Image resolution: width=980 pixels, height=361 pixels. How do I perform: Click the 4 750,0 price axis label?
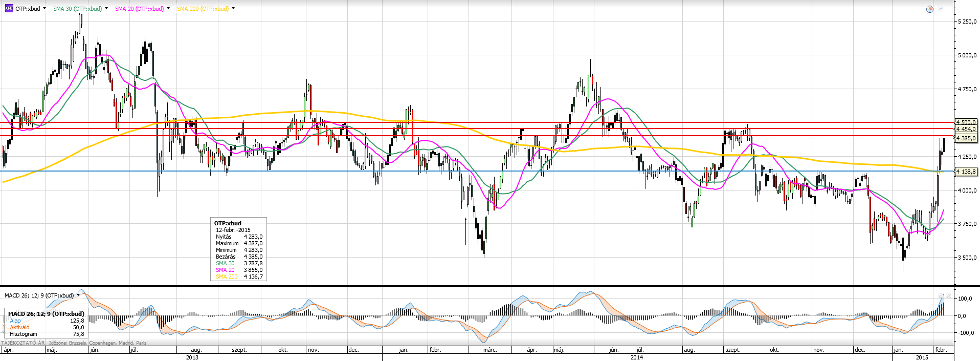click(x=967, y=89)
